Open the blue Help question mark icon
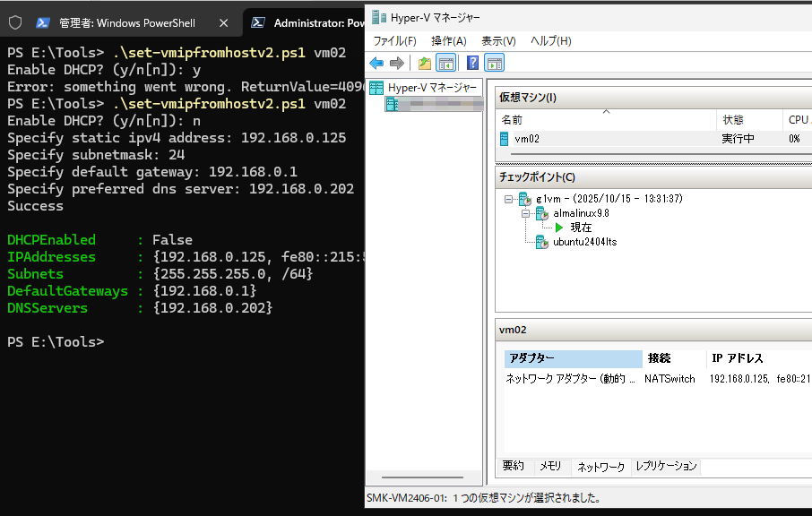This screenshot has width=812, height=516. pyautogui.click(x=472, y=63)
